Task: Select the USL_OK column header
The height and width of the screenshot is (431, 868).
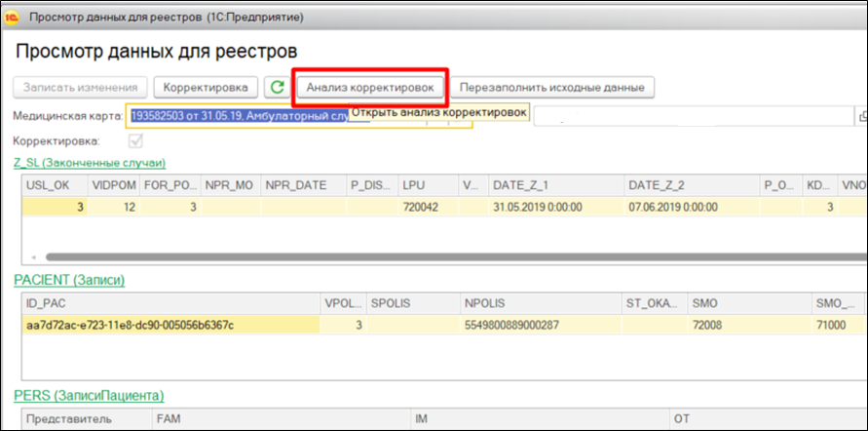Action: pyautogui.click(x=50, y=184)
